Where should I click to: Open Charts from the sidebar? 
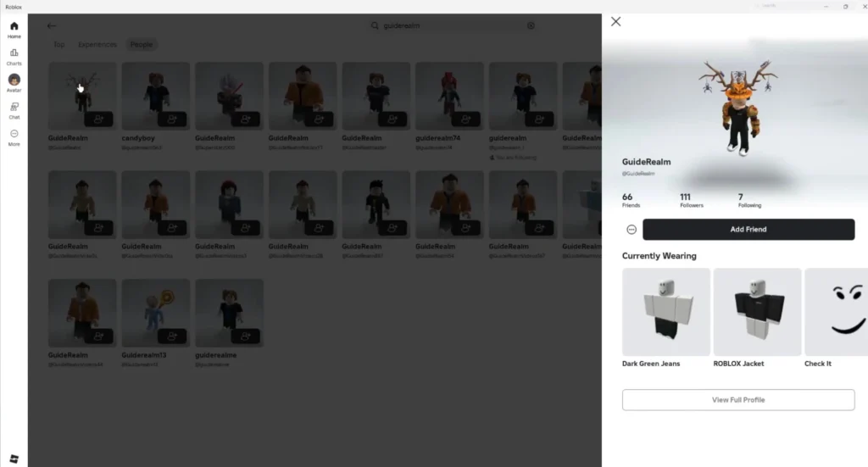(x=14, y=57)
